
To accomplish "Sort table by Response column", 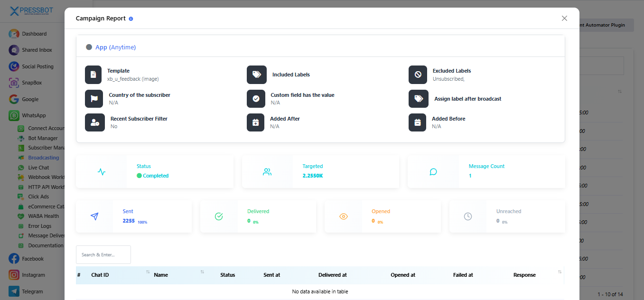I will pyautogui.click(x=560, y=272).
